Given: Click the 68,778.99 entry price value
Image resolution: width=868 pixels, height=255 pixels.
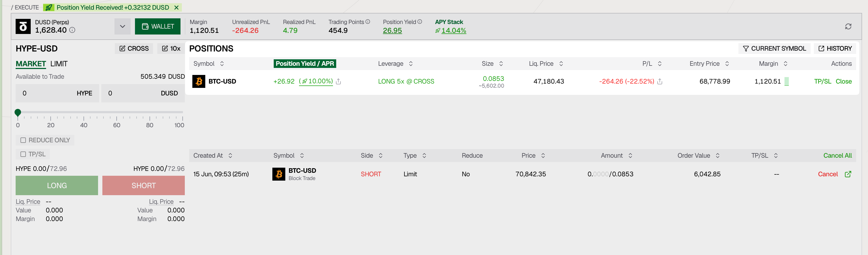Looking at the screenshot, I should pyautogui.click(x=715, y=81).
